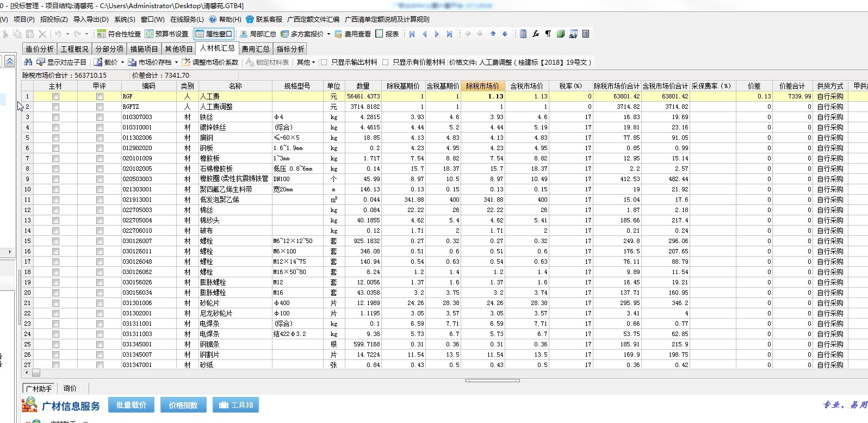
Task: Click the 名称 column header
Action: pyautogui.click(x=235, y=86)
